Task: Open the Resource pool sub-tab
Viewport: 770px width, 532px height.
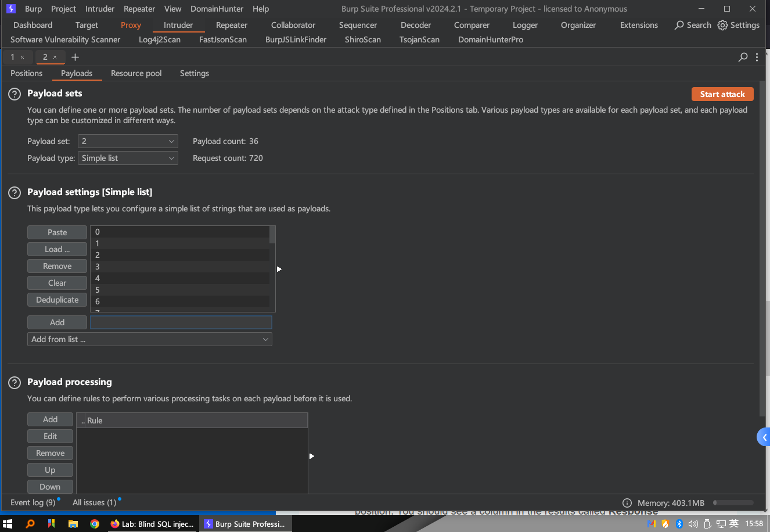Action: click(x=136, y=73)
